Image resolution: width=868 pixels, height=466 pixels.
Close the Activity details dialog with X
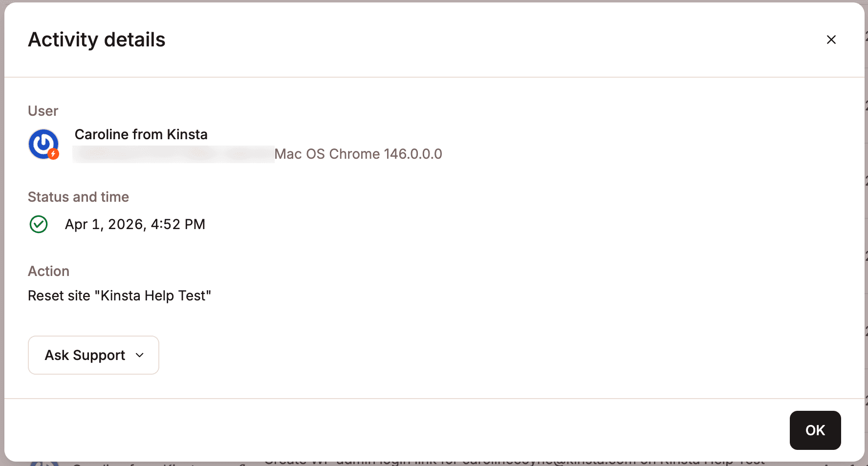click(831, 40)
